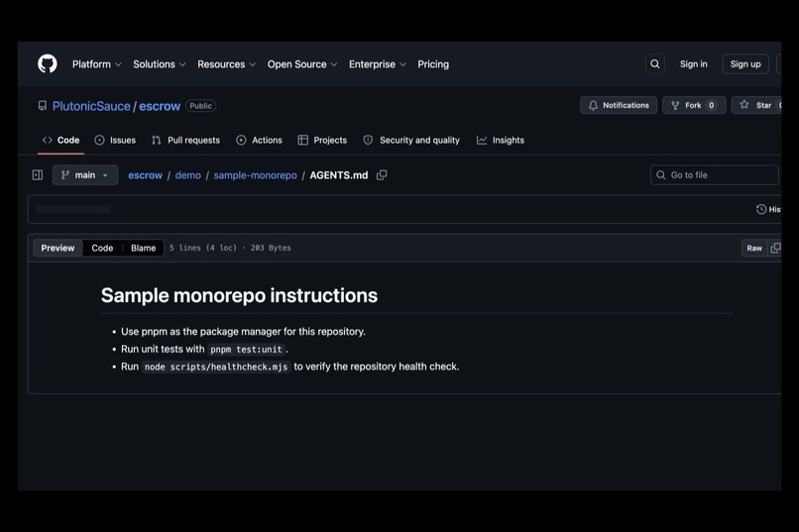Go to demo folder in breadcrumb
The width and height of the screenshot is (799, 532).
pyautogui.click(x=188, y=175)
